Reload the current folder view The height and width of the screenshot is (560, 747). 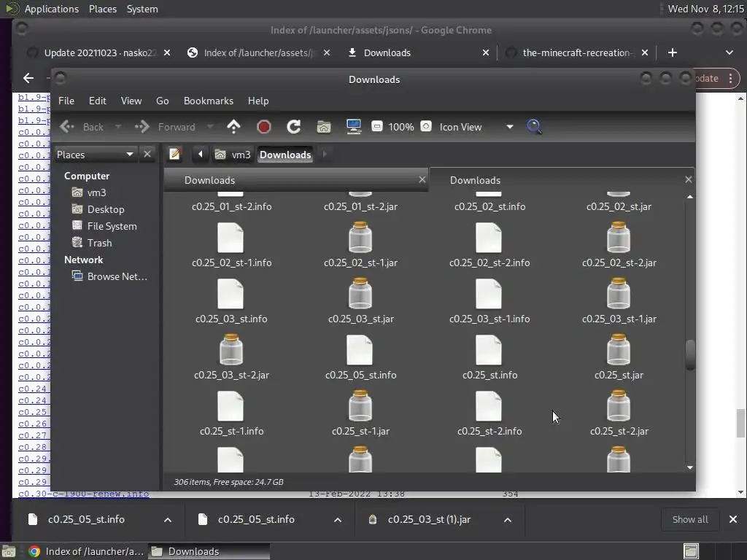coord(294,127)
